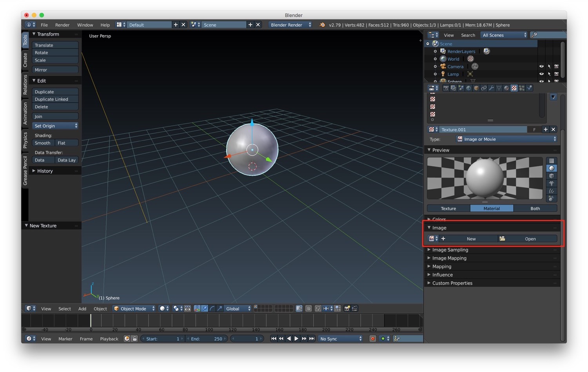Select the cube preview type
588x372 pixels.
coord(552,176)
